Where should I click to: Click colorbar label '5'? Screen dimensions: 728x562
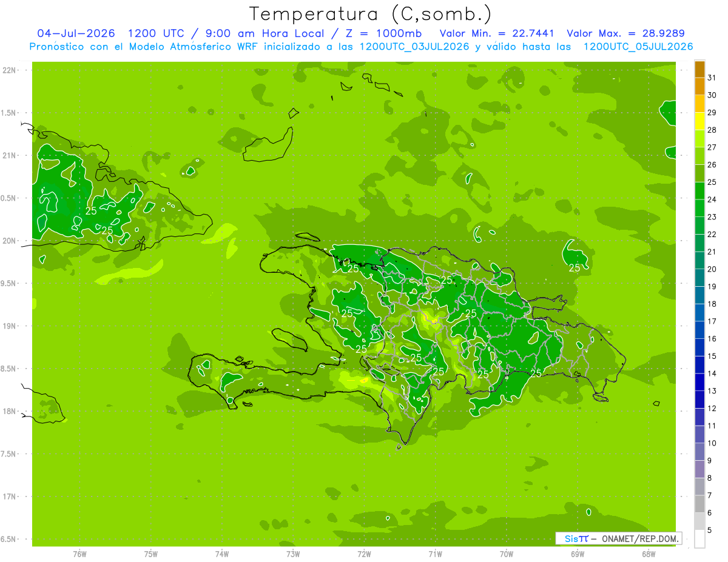710,530
